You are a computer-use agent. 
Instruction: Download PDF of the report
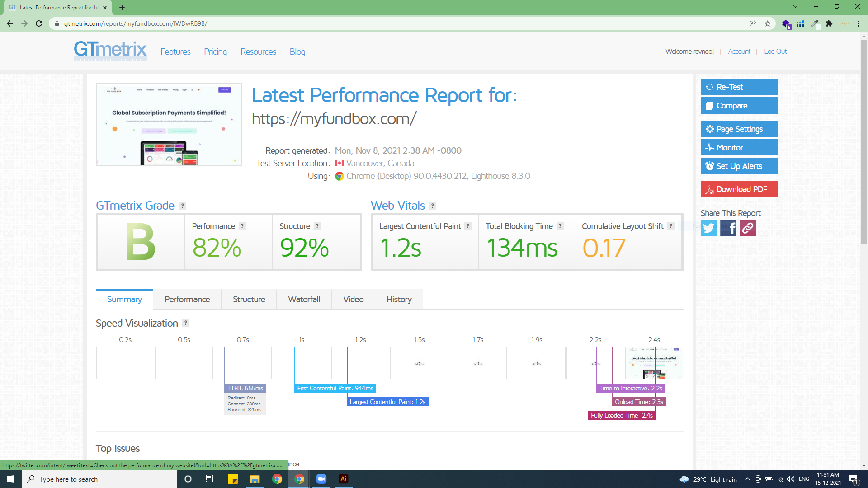click(x=739, y=189)
